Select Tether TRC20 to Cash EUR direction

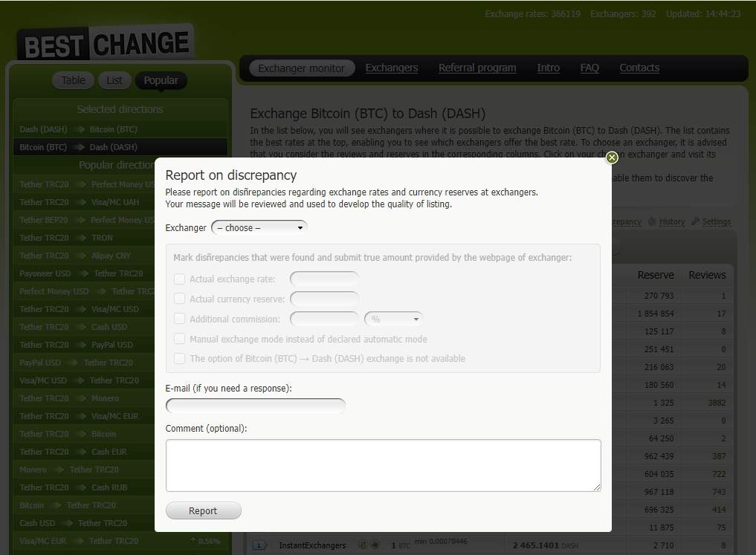pos(85,452)
